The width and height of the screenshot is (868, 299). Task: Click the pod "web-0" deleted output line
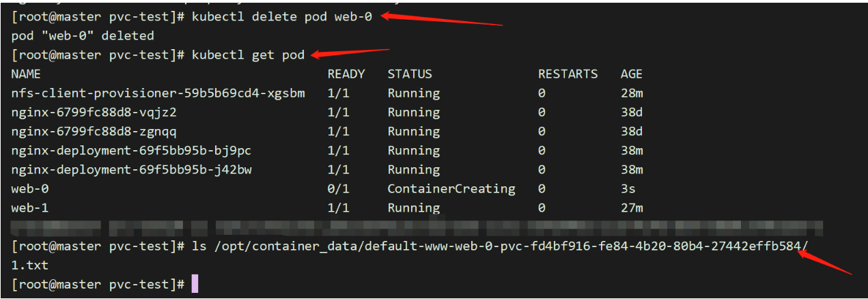click(83, 35)
